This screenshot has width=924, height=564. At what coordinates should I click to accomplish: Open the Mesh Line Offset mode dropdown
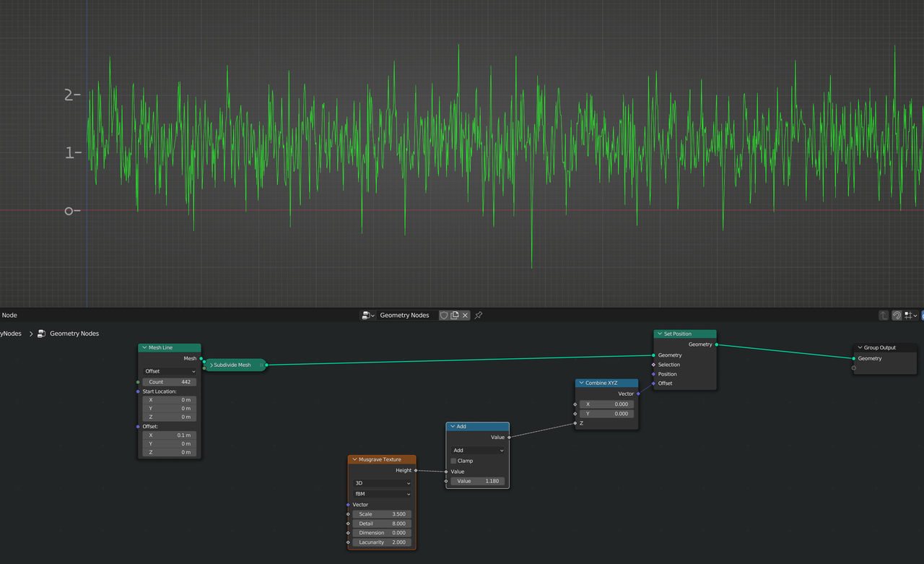coord(170,371)
